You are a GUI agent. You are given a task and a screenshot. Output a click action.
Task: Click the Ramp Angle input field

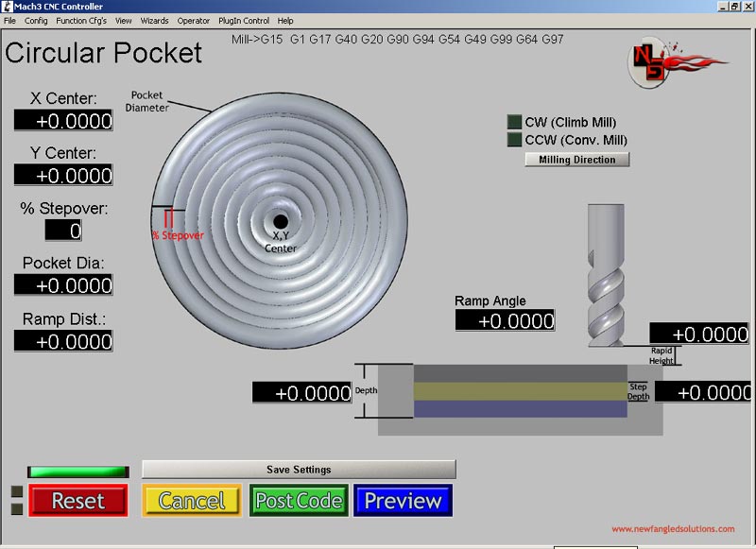[x=505, y=320]
